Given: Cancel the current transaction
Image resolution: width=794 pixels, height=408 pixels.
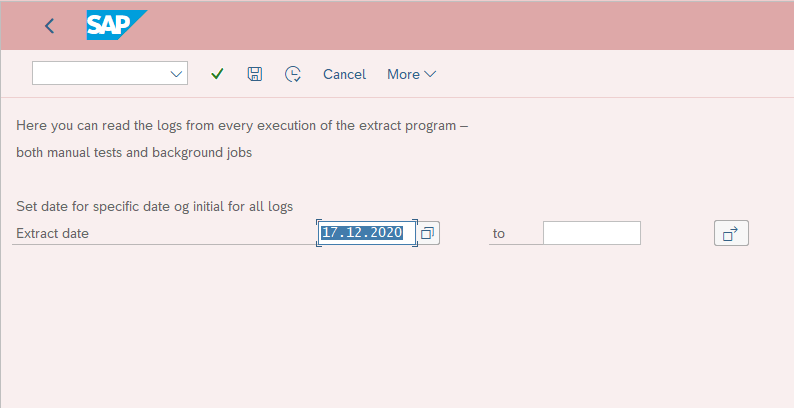Looking at the screenshot, I should (x=344, y=74).
